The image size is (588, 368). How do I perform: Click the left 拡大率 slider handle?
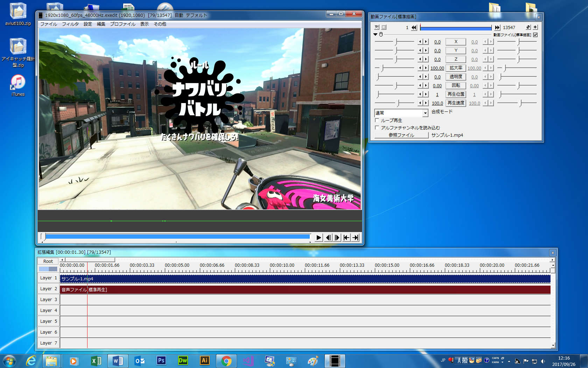point(382,68)
